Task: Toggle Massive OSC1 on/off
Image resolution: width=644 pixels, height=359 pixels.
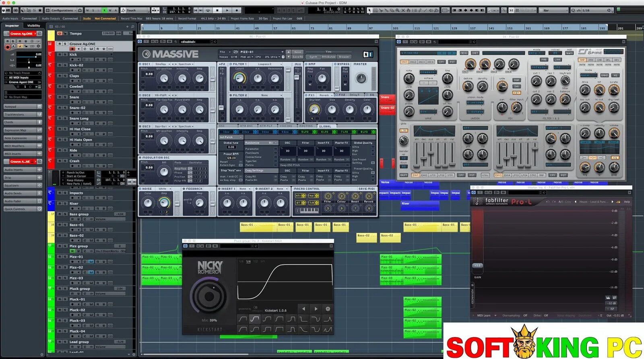Action: point(140,64)
